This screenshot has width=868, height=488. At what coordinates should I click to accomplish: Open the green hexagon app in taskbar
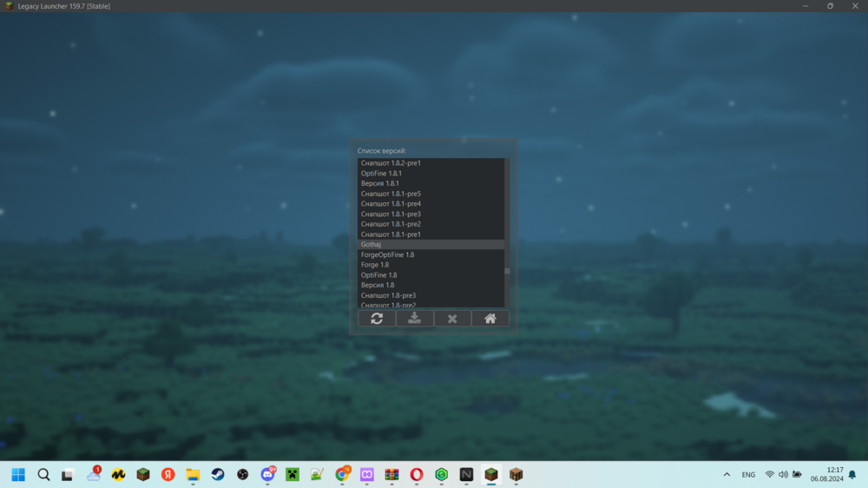point(442,475)
